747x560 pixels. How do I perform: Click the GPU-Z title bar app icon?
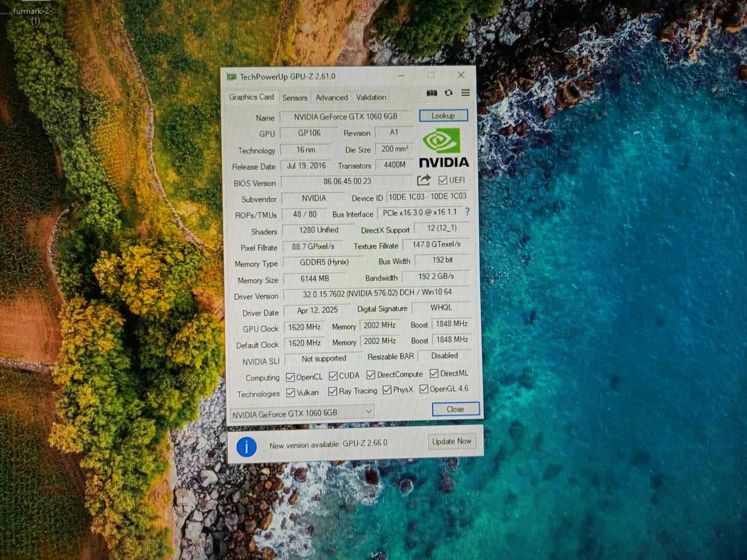pyautogui.click(x=232, y=77)
